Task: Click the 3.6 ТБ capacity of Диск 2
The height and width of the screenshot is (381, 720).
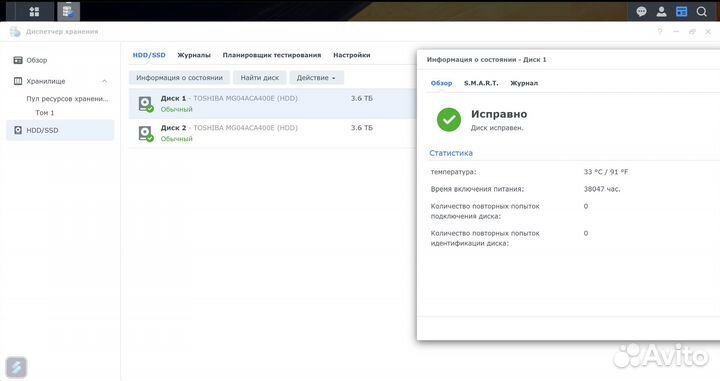Action: (362, 128)
